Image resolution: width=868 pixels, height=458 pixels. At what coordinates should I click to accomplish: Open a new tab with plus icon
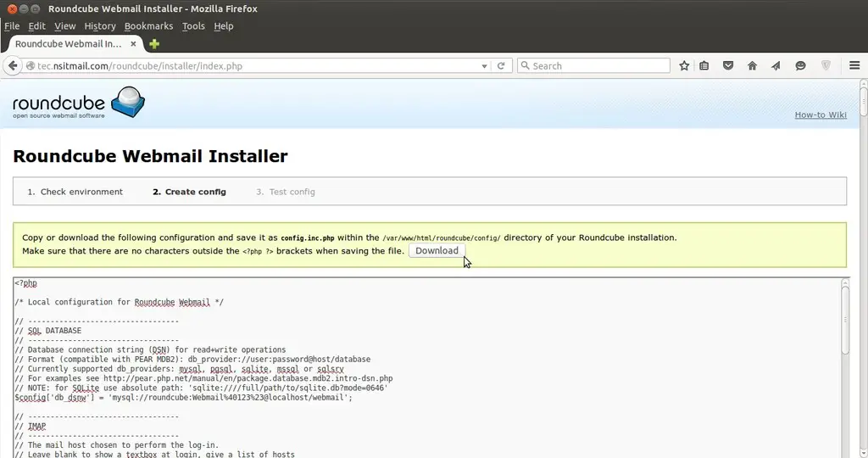click(154, 44)
